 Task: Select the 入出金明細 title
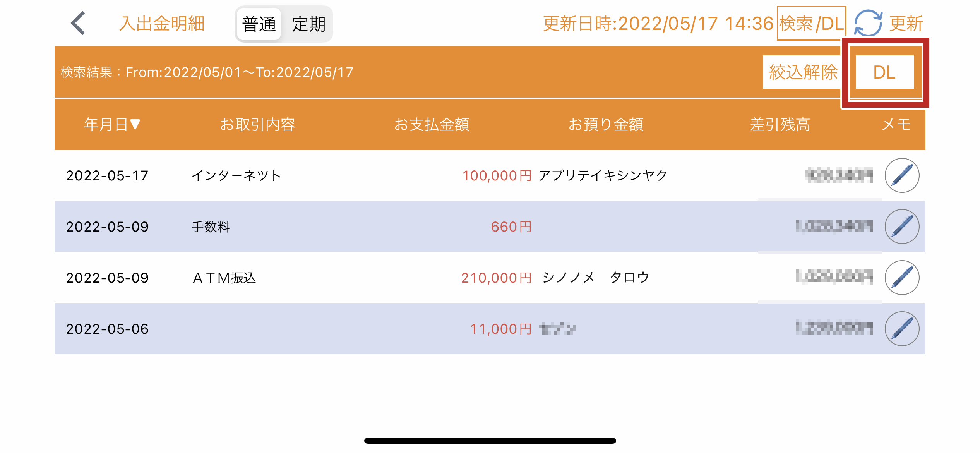click(x=162, y=24)
